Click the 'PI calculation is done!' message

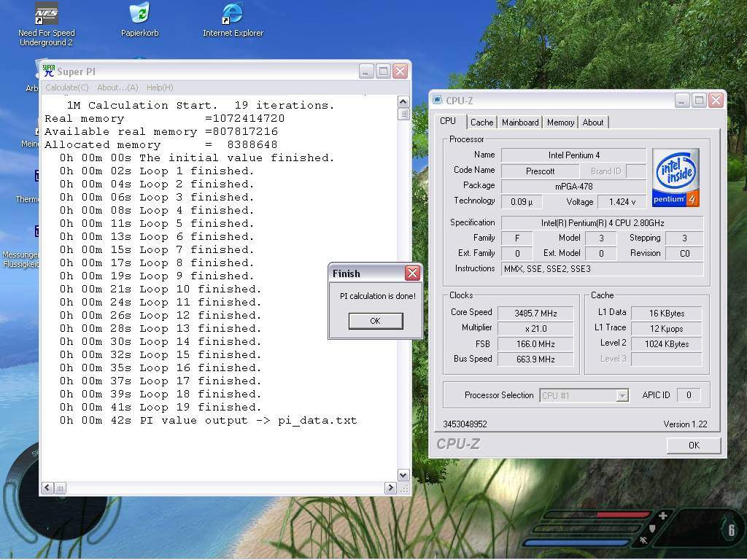(x=378, y=296)
